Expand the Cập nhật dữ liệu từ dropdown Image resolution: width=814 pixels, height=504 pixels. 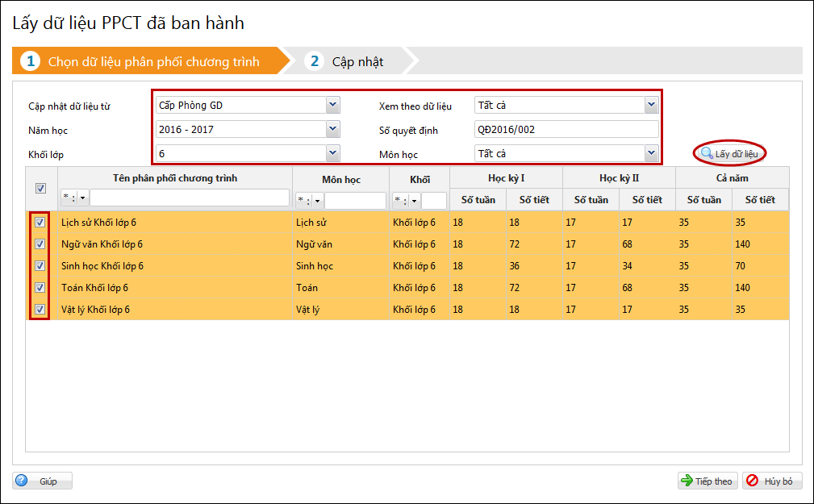(x=332, y=106)
